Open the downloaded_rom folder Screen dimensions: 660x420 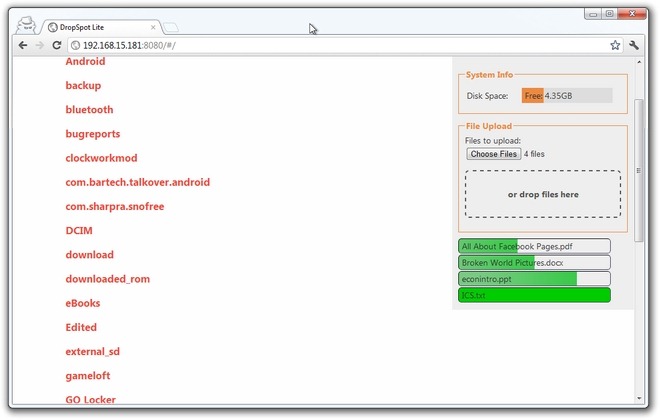108,279
